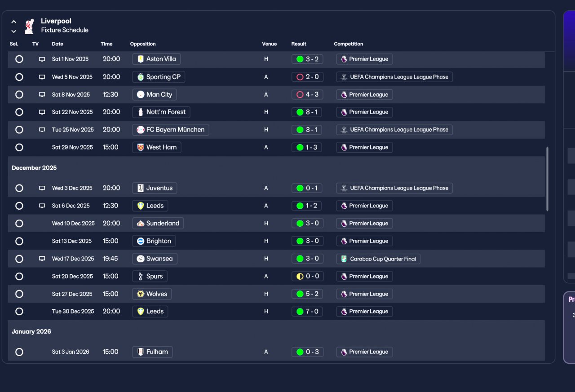Screen dimensions: 575x392
Task: Sort fixtures by the Result column header
Action: pyautogui.click(x=299, y=44)
